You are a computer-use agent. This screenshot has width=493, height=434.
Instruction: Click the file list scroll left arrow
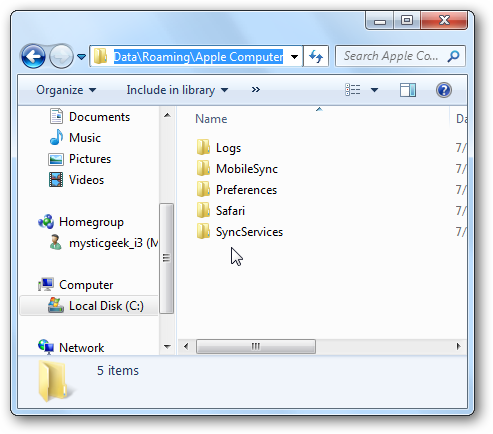point(186,346)
